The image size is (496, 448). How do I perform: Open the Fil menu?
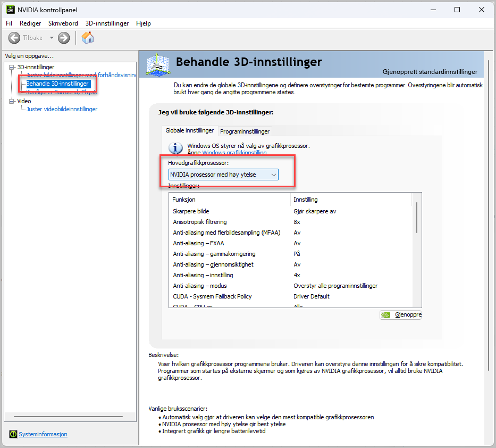tap(9, 23)
